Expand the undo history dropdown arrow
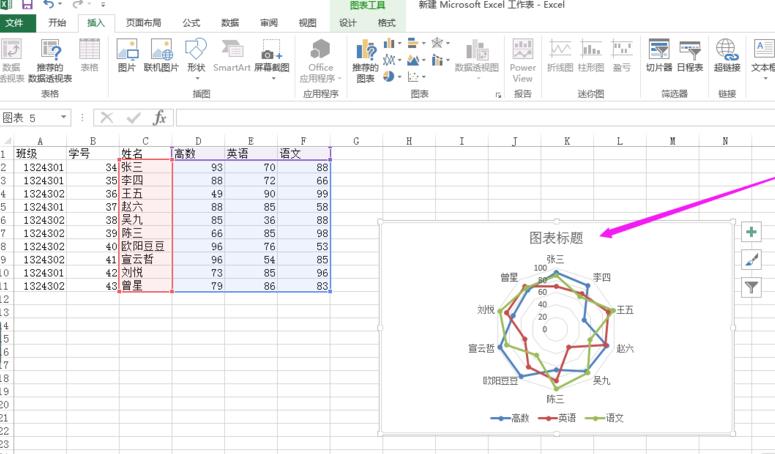The width and height of the screenshot is (775, 454). (x=60, y=4)
